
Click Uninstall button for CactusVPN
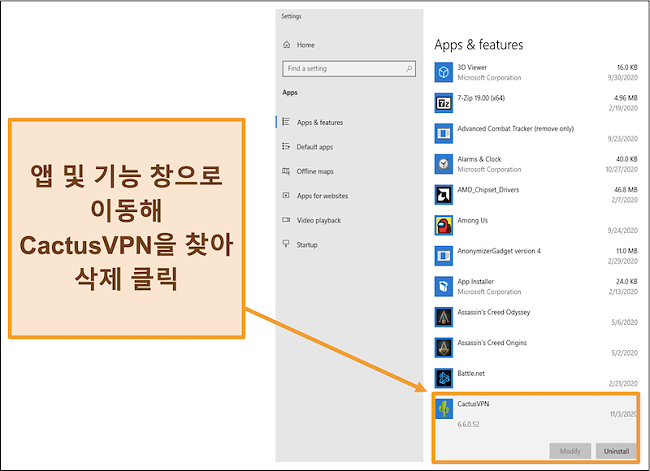pos(616,451)
